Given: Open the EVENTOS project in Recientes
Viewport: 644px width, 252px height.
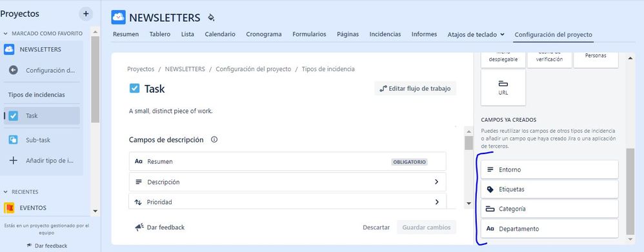Looking at the screenshot, I should [x=33, y=208].
